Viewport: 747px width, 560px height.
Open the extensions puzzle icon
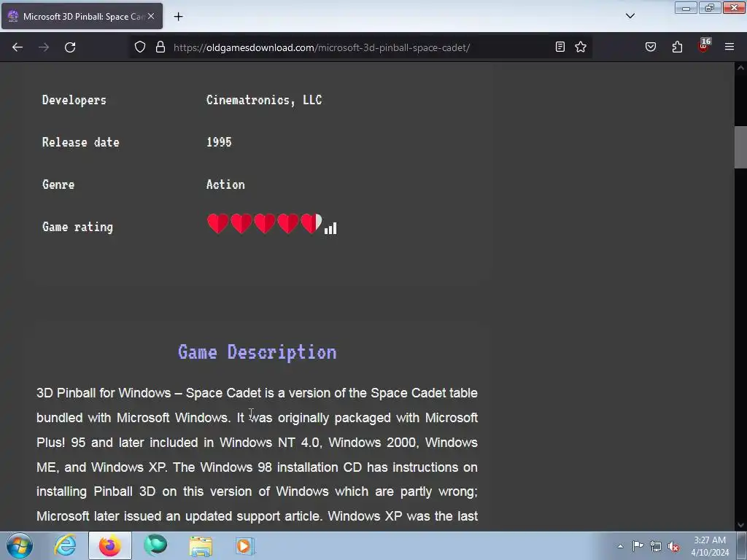pos(677,47)
